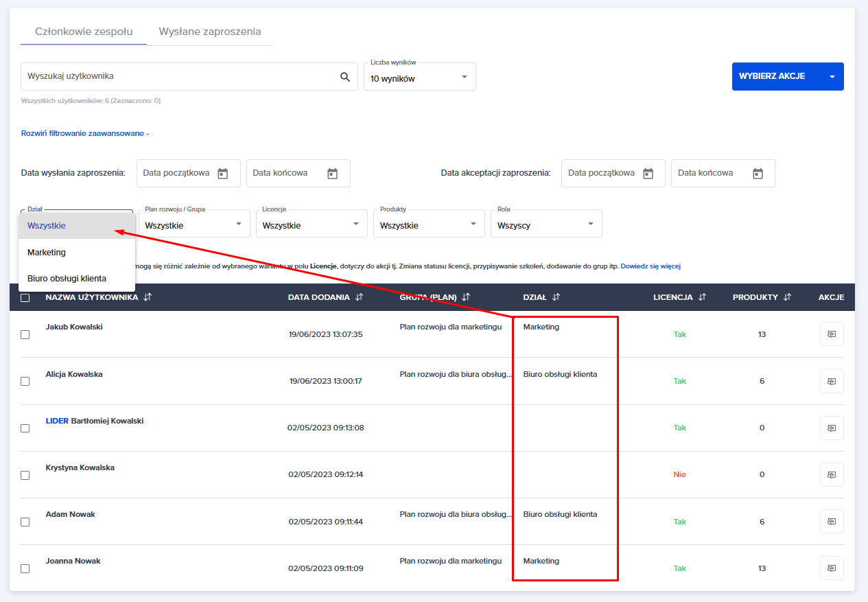Viewport: 868px width, 602px height.
Task: Open the Rola filter dropdown
Action: [546, 224]
